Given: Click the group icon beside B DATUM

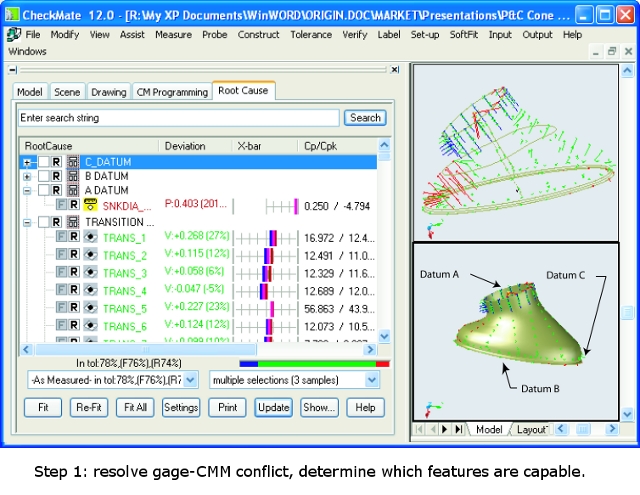Looking at the screenshot, I should pyautogui.click(x=73, y=176).
